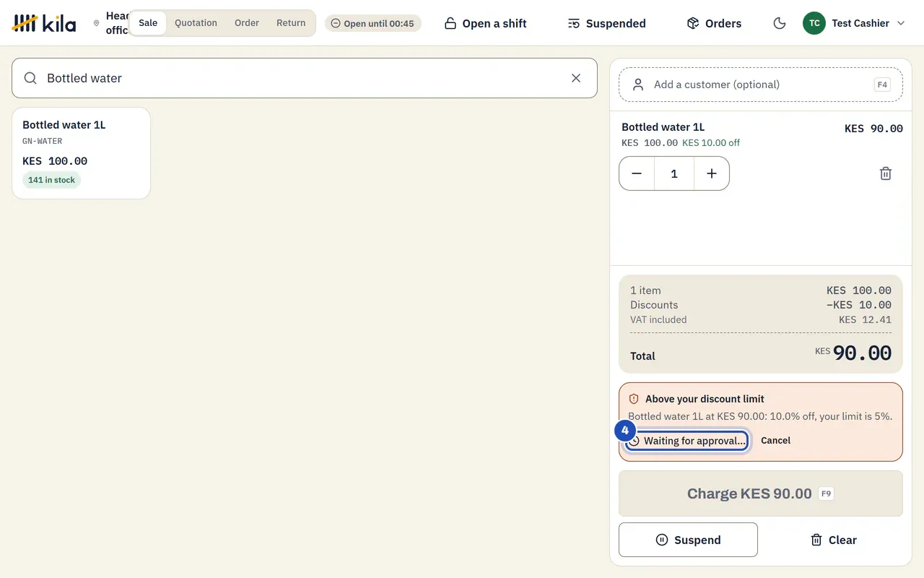
Task: Click the Discounts -KES 10.00 line
Action: tap(761, 305)
